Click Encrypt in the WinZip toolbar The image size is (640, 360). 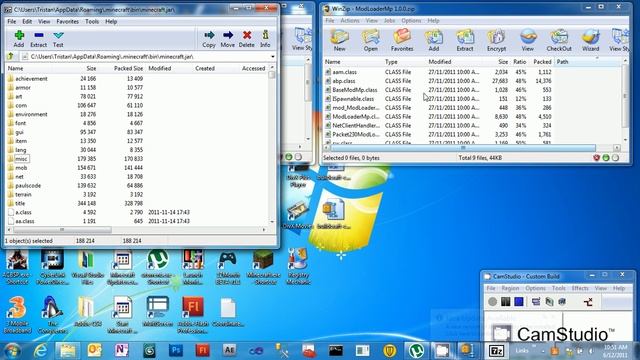point(496,40)
